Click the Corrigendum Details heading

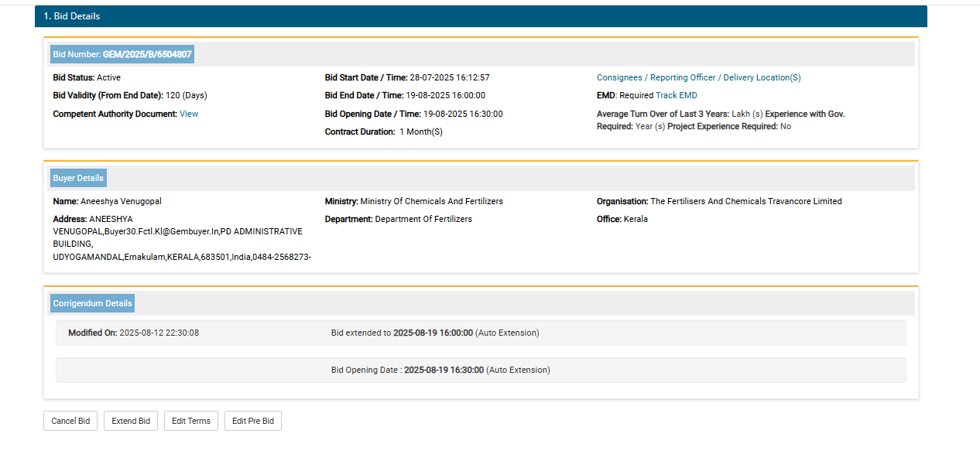(x=93, y=303)
